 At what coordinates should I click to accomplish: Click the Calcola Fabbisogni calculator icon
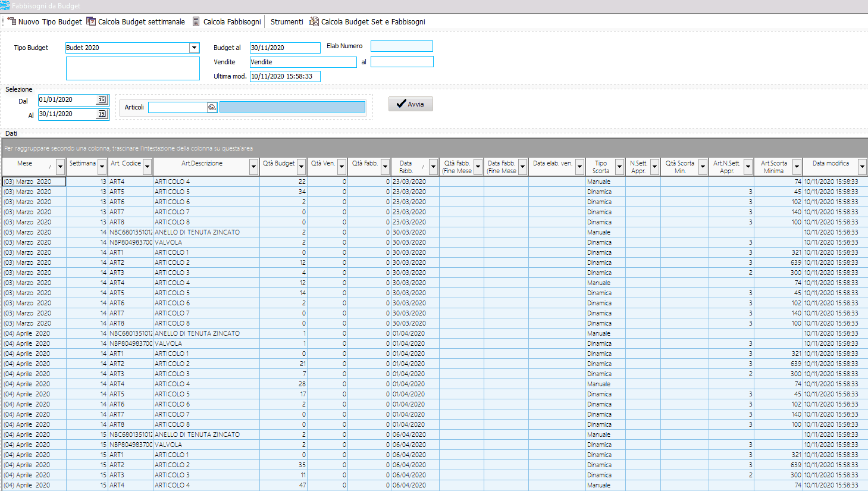(196, 21)
